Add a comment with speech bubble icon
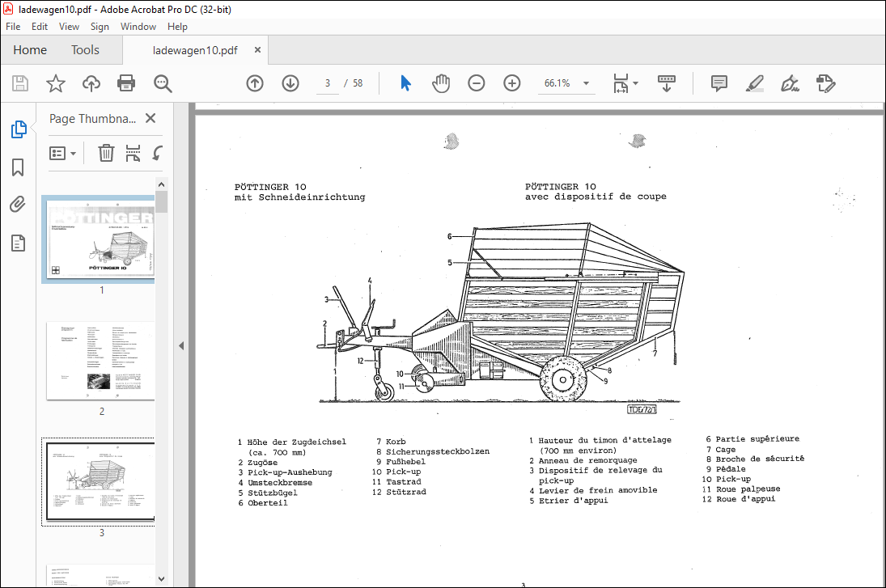The image size is (886, 588). point(719,83)
